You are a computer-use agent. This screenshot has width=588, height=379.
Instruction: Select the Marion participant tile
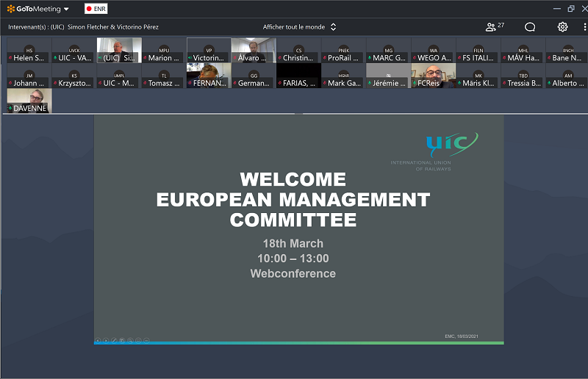[164, 50]
